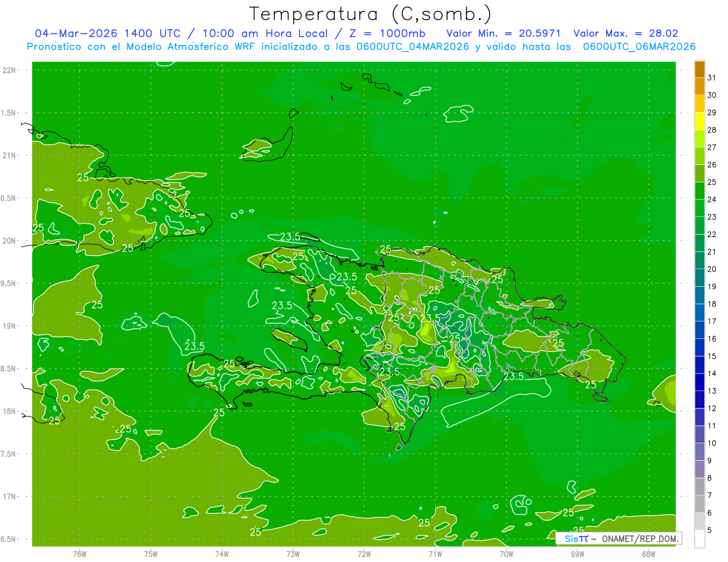
Task: Click the '18N' latitude axis label
Action: [x=8, y=411]
